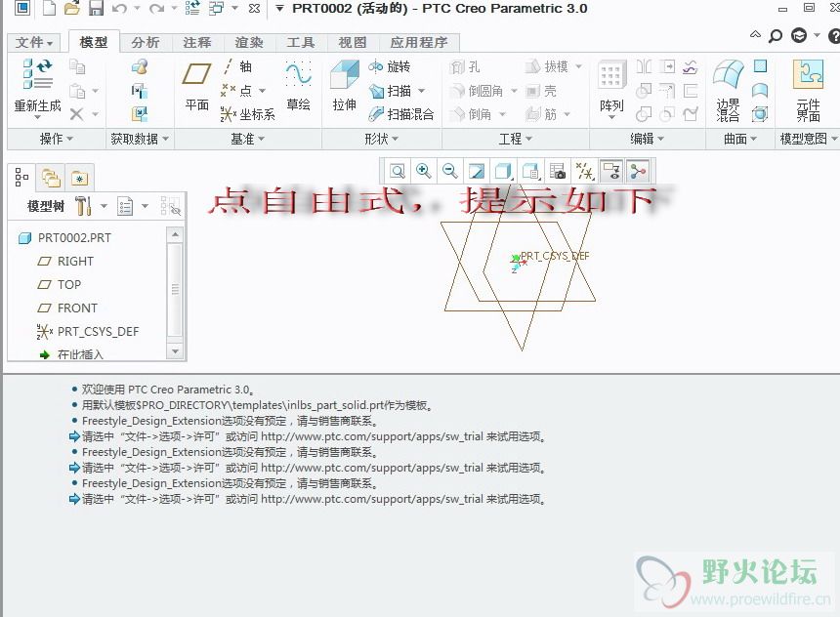840x617 pixels.
Task: Expand the Get Data (获取数据) group dropdown
Action: (140, 139)
